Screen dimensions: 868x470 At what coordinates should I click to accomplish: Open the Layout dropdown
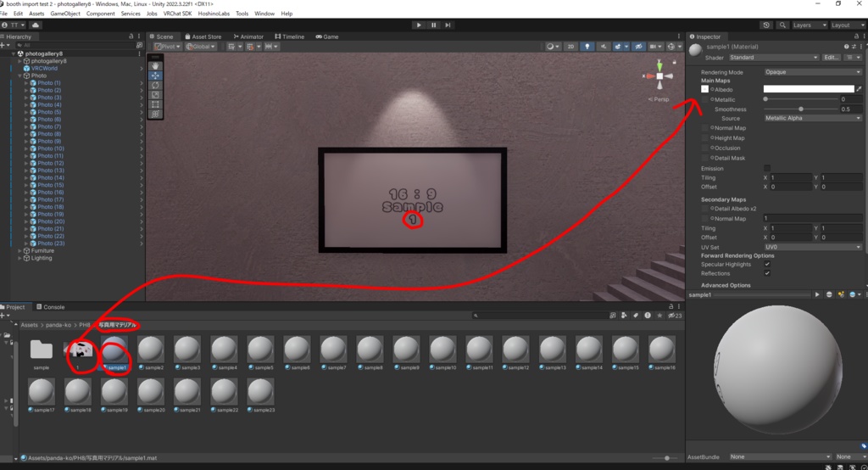(847, 25)
